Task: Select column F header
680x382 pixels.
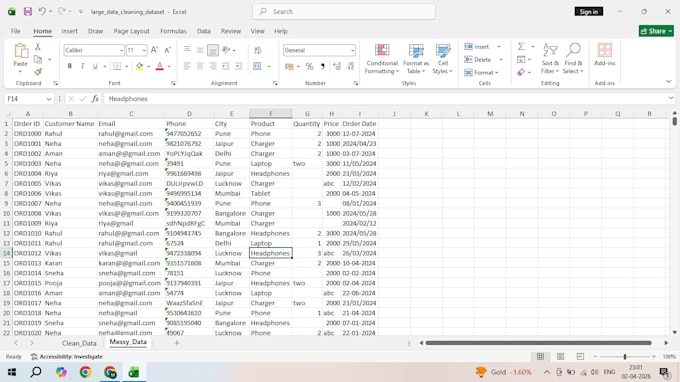Action: tap(271, 114)
